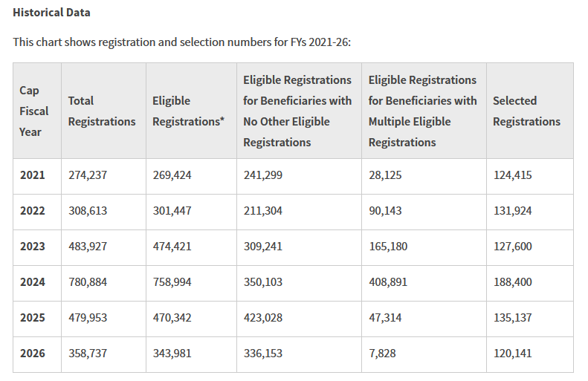Select the cell showing 423,028
The image size is (588, 381).
263,318
